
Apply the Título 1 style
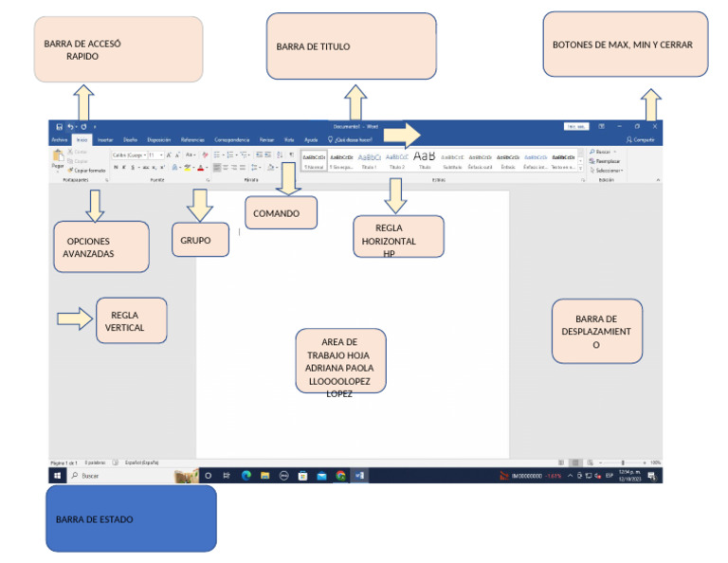pos(369,160)
